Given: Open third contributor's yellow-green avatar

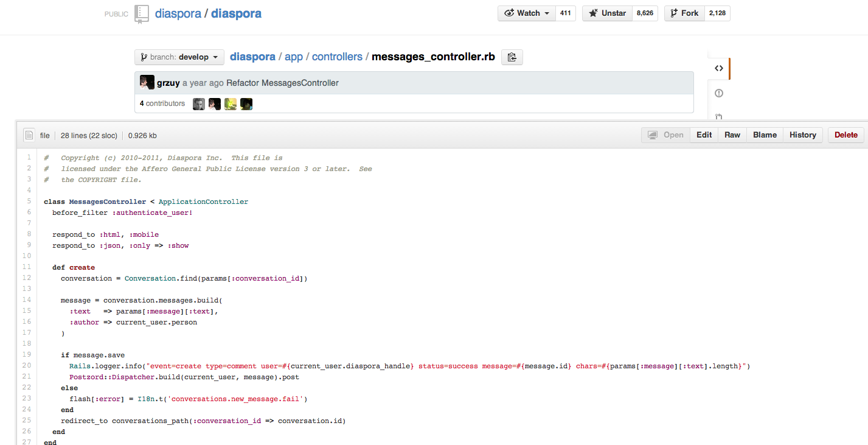Looking at the screenshot, I should click(x=231, y=104).
